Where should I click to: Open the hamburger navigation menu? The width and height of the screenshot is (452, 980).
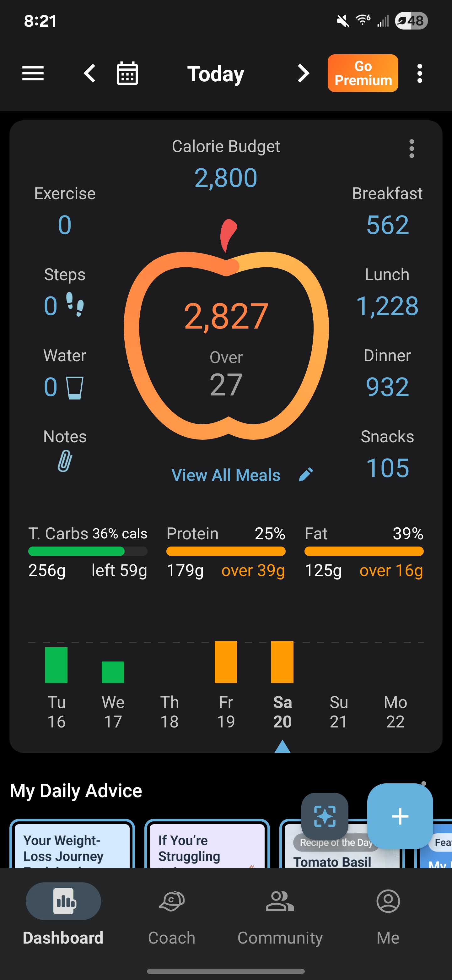pyautogui.click(x=33, y=73)
